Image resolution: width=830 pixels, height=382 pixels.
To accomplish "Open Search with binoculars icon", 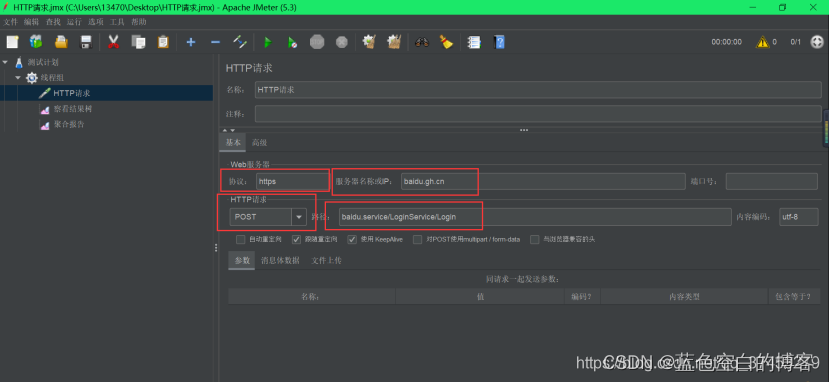I will click(421, 42).
